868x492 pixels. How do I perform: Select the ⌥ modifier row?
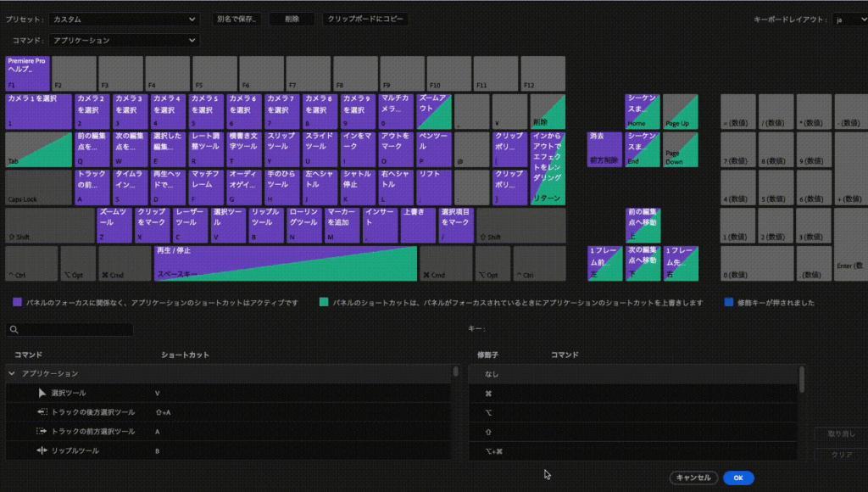[633, 413]
